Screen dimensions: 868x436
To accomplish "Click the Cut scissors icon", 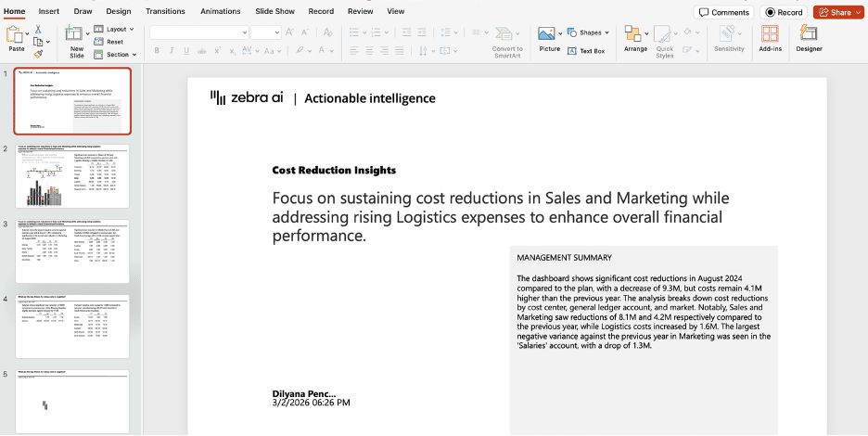I will coord(38,30).
